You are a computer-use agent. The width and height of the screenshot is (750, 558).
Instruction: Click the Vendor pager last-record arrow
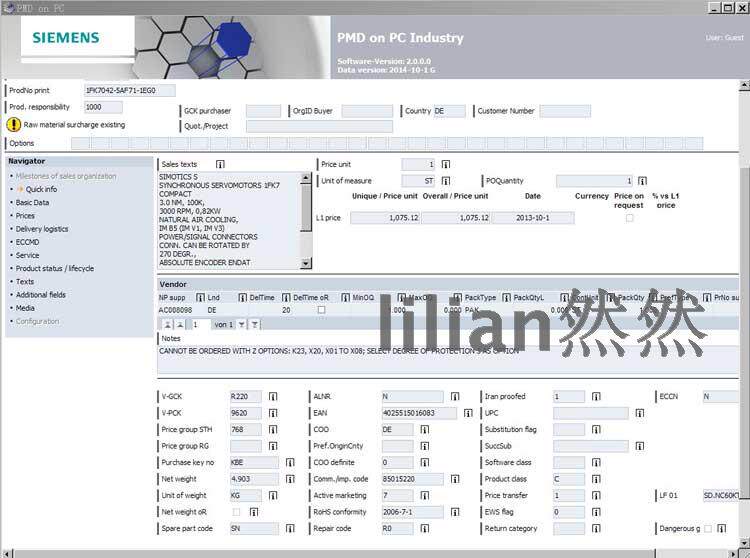click(x=255, y=325)
